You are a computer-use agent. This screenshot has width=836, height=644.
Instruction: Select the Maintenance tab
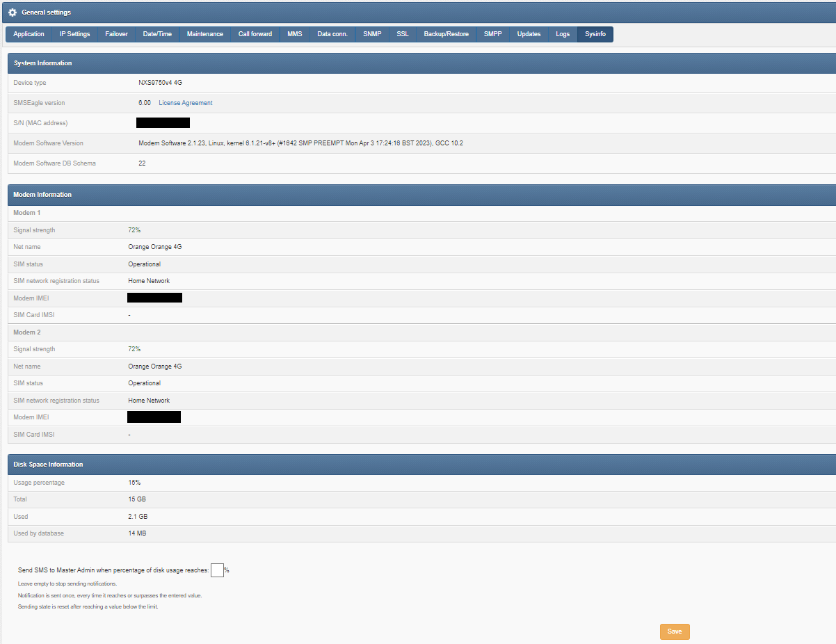[x=205, y=34]
